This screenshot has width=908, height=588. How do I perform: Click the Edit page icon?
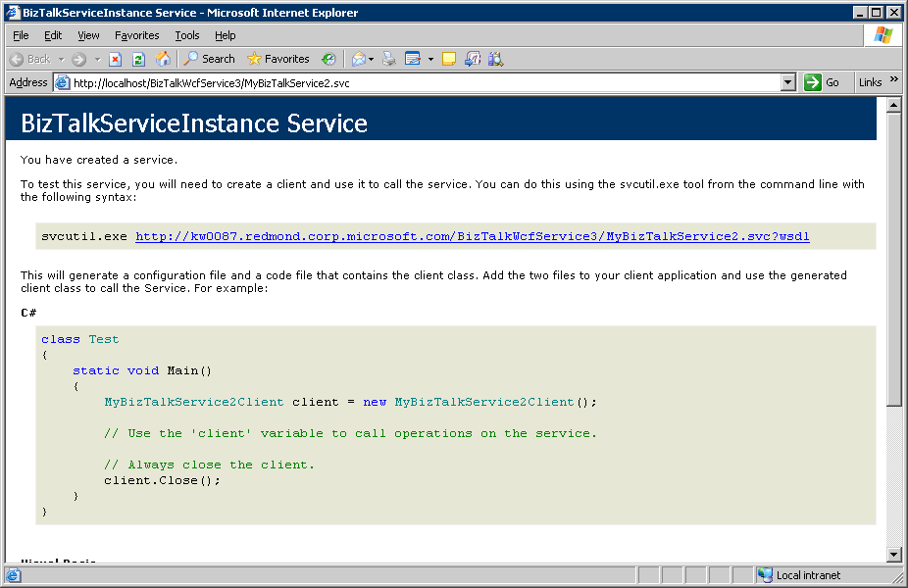[413, 59]
